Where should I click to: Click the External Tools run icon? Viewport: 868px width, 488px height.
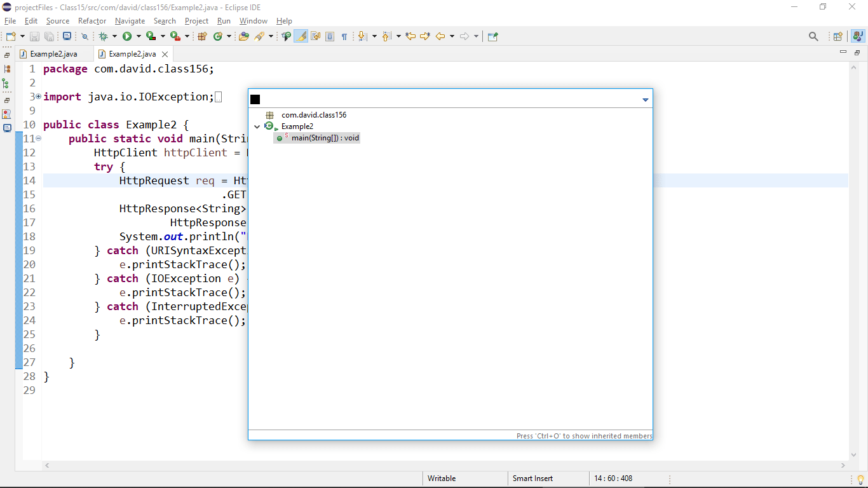click(175, 36)
